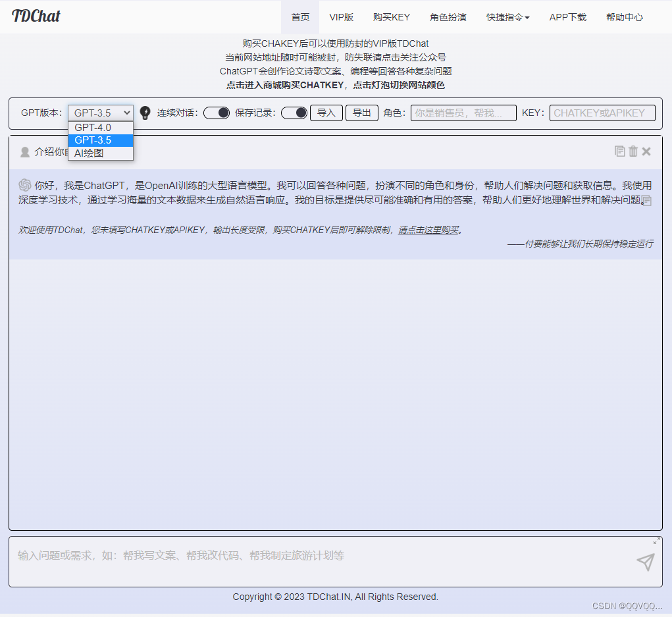Select GPT-4.0 from the version list
The height and width of the screenshot is (617, 672).
pos(101,128)
